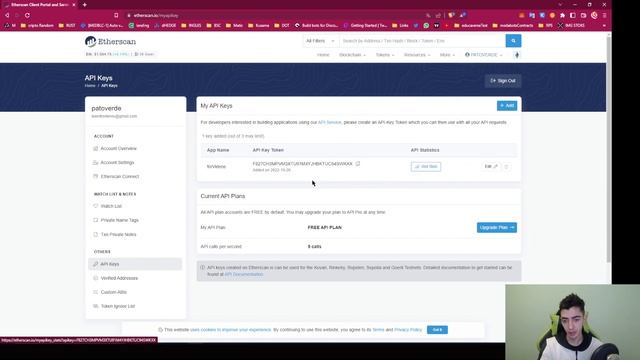Click the FREE API PLAN text
The image size is (640, 360).
point(324,227)
